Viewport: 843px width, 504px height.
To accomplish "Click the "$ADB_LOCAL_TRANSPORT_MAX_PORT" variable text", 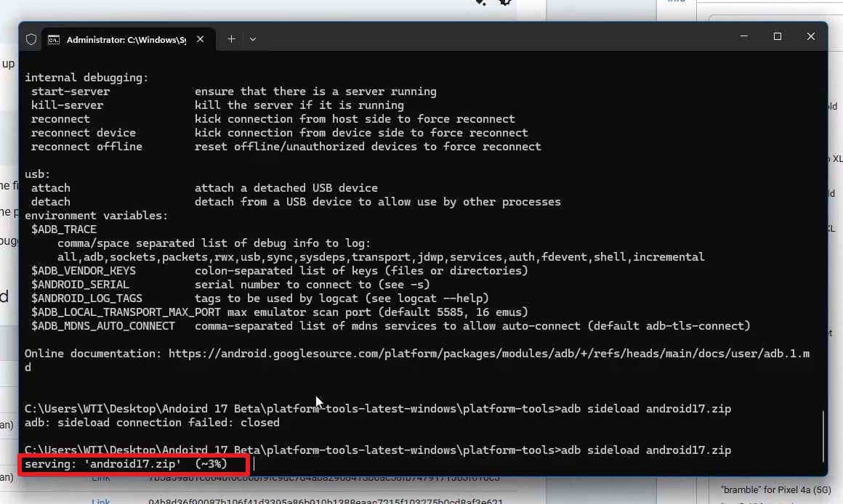I will click(126, 312).
